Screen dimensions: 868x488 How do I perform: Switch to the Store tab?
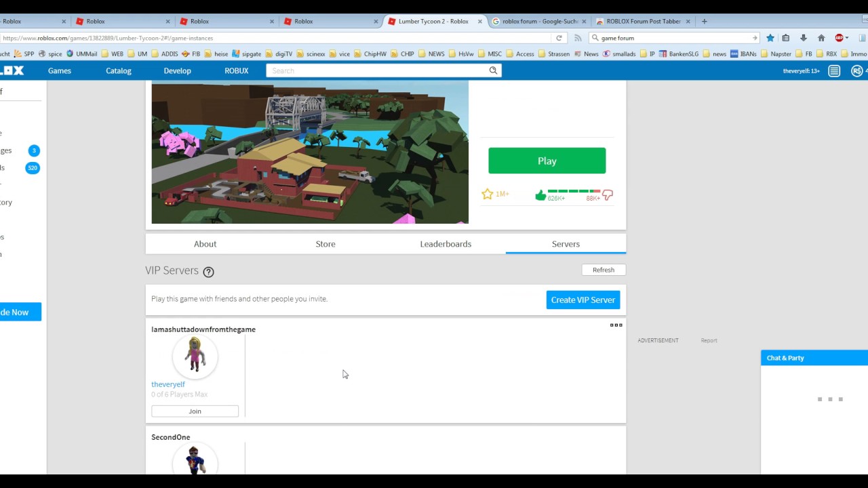(x=325, y=244)
